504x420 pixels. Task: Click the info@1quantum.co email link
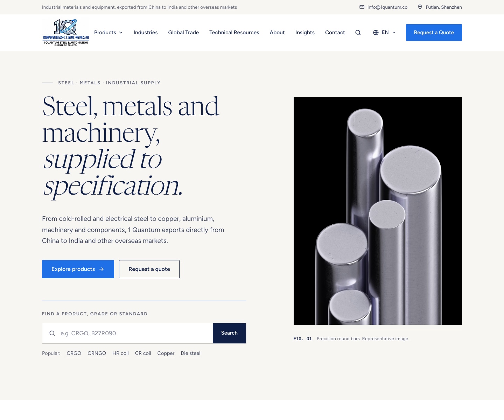tap(387, 7)
